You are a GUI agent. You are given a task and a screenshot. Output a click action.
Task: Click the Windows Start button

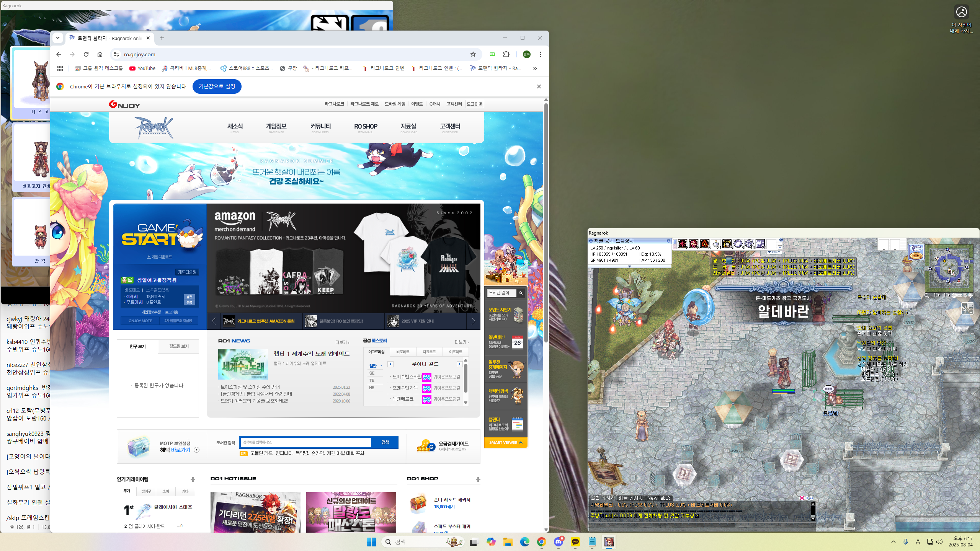click(371, 542)
